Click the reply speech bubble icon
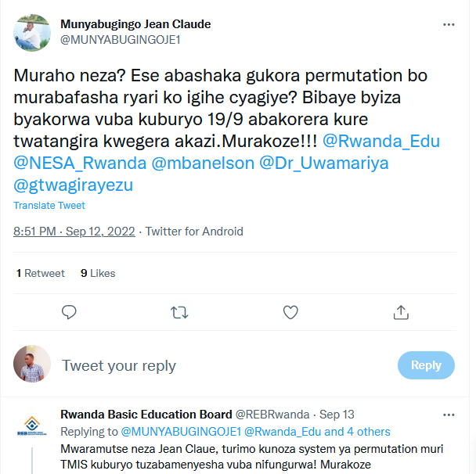476x474 pixels. pos(69,312)
